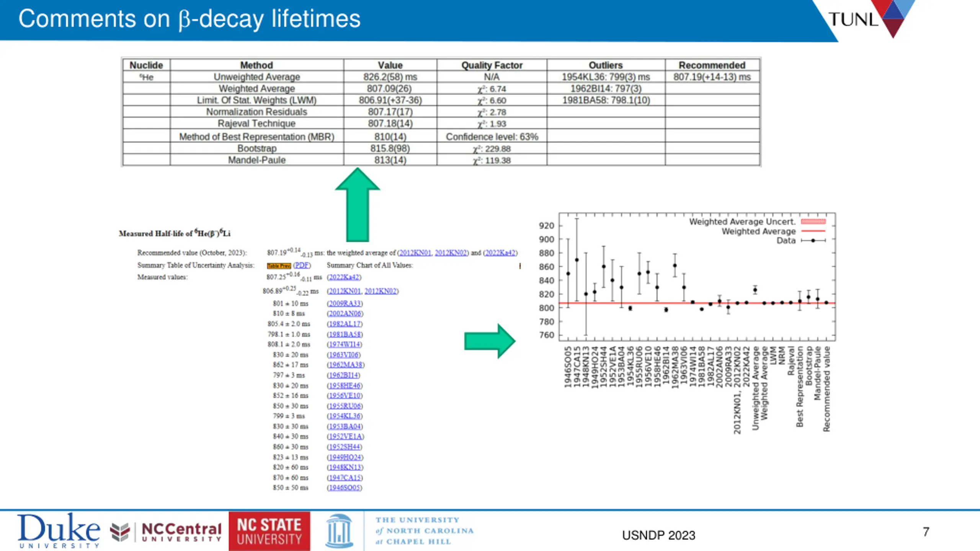Screen dimensions: 980x551
Task: Click the orange Table Prev icon
Action: (279, 266)
